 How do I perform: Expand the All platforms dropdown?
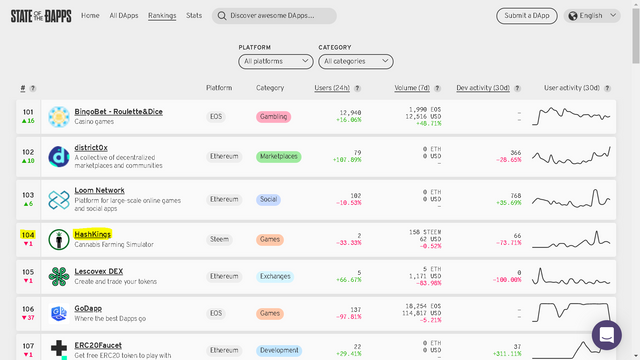tap(276, 62)
